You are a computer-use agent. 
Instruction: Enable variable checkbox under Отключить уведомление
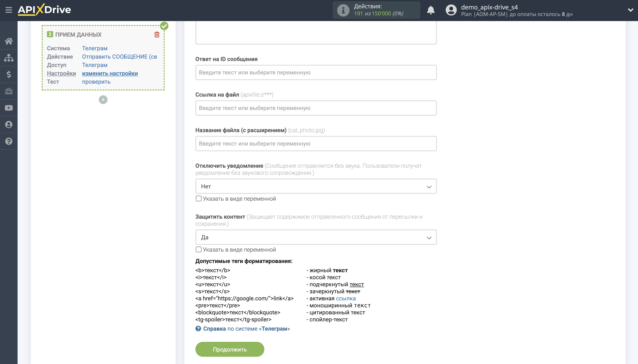(x=198, y=198)
